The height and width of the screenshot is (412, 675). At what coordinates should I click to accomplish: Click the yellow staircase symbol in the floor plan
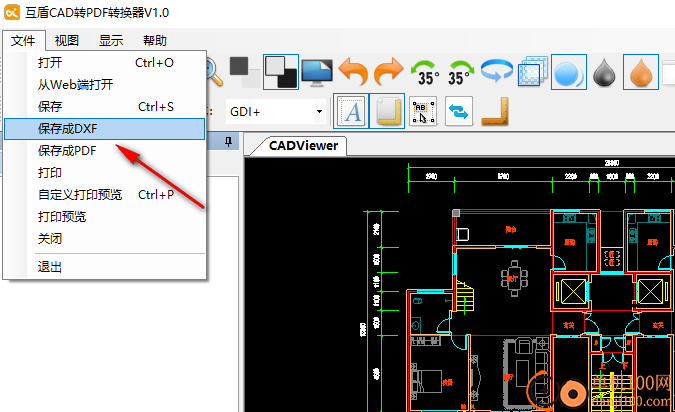[465, 297]
